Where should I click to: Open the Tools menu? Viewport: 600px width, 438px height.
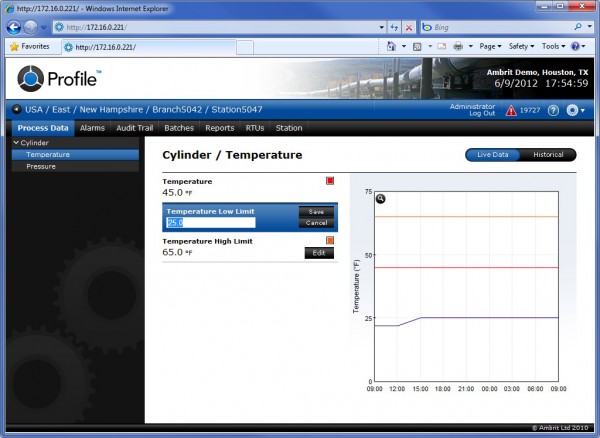[553, 46]
